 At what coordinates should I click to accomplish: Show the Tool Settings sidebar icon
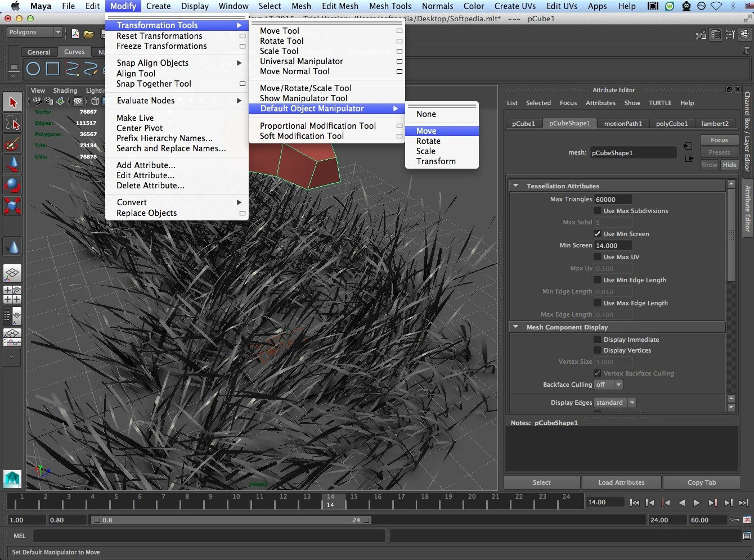730,35
